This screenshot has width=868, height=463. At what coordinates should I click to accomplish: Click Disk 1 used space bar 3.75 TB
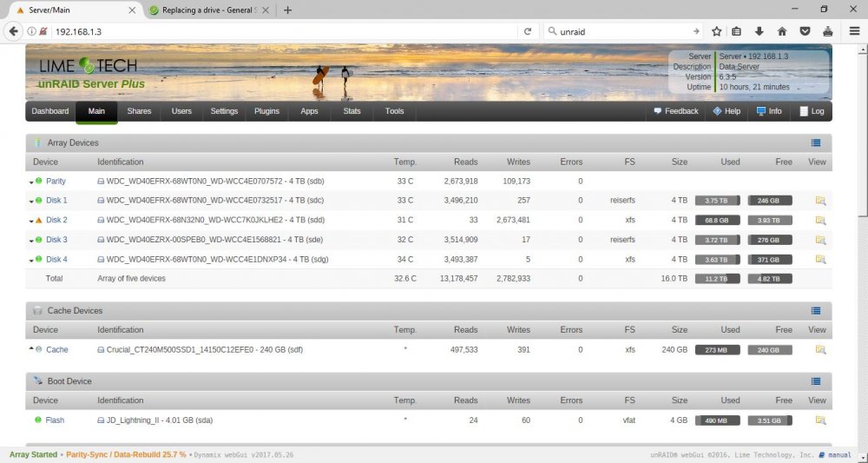click(x=718, y=201)
